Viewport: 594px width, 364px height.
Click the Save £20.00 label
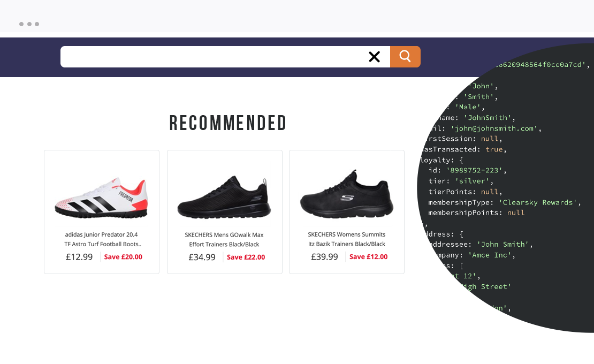[x=123, y=257]
